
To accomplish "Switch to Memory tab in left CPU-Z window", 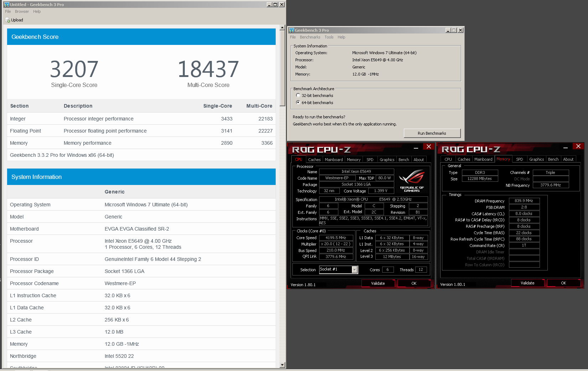I will (354, 160).
